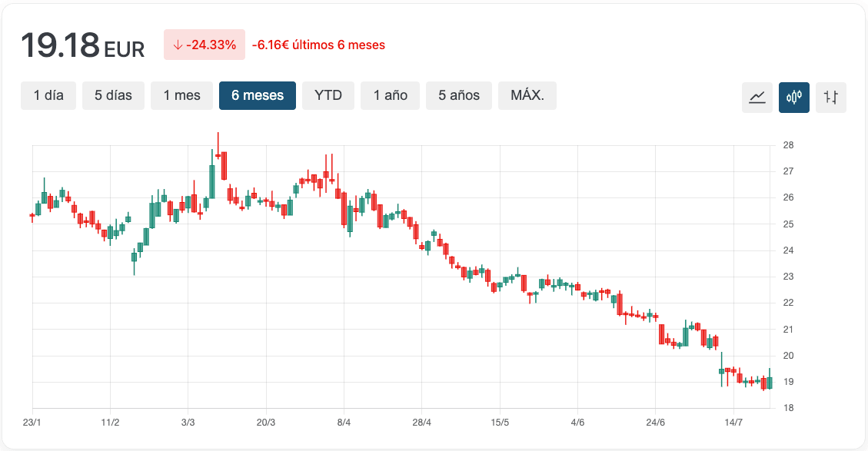View the 1 año price history
868x451 pixels.
(x=390, y=95)
